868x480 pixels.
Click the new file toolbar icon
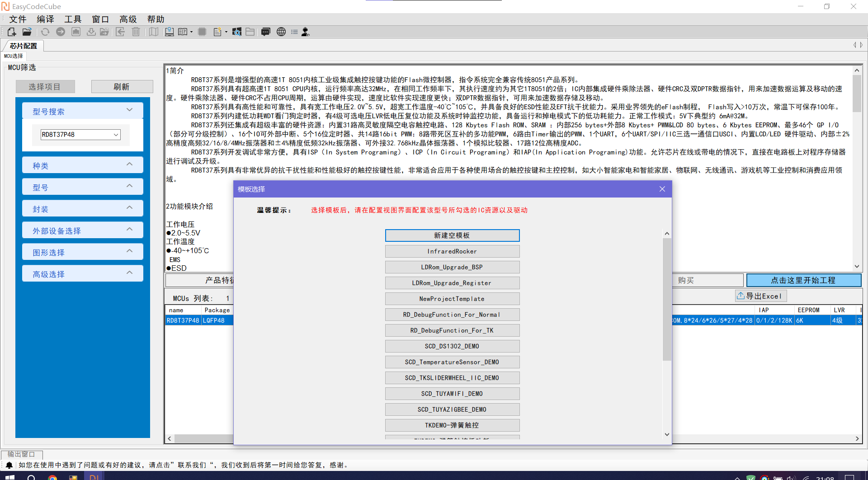pos(12,32)
